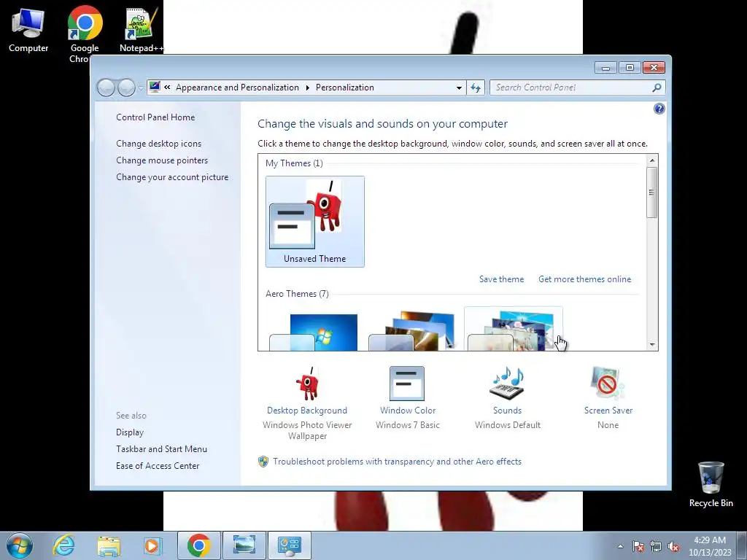Open the recent pages dropdown arrow

141,88
